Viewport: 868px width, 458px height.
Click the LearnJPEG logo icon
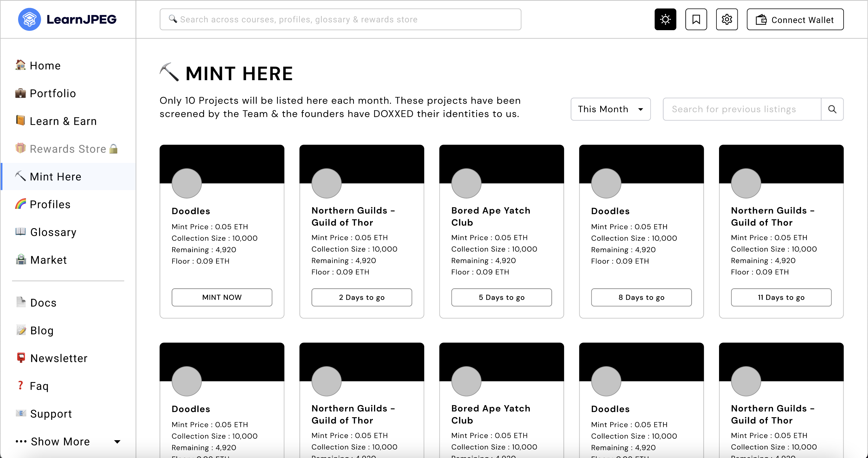tap(29, 19)
